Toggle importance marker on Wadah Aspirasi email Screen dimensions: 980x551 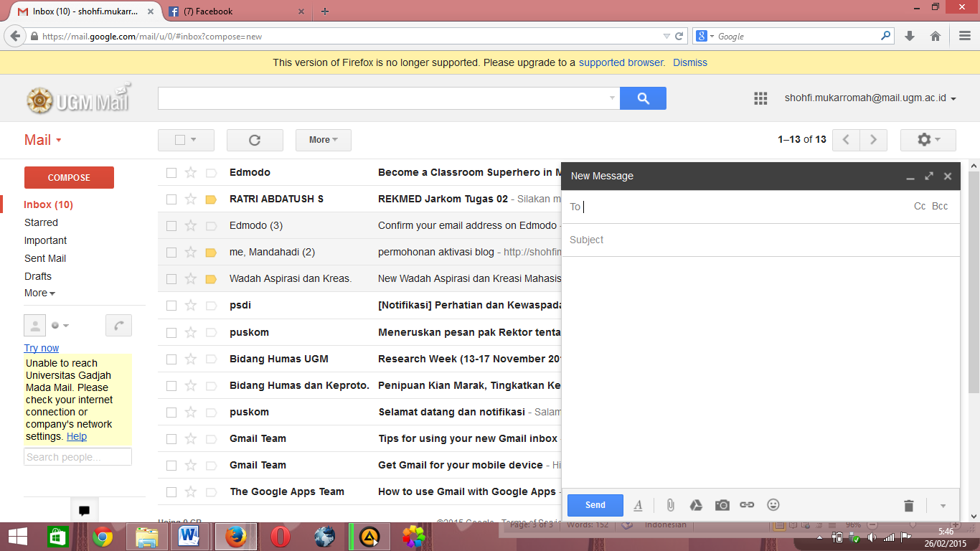coord(211,279)
